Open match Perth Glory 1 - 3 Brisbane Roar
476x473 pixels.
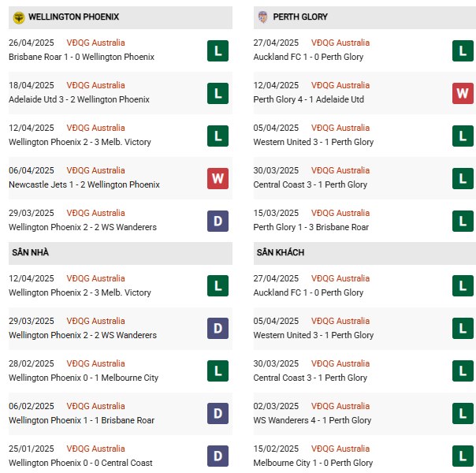point(311,227)
